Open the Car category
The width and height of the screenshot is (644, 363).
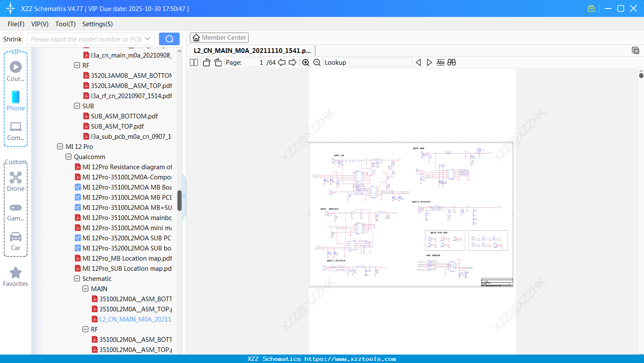pyautogui.click(x=16, y=241)
